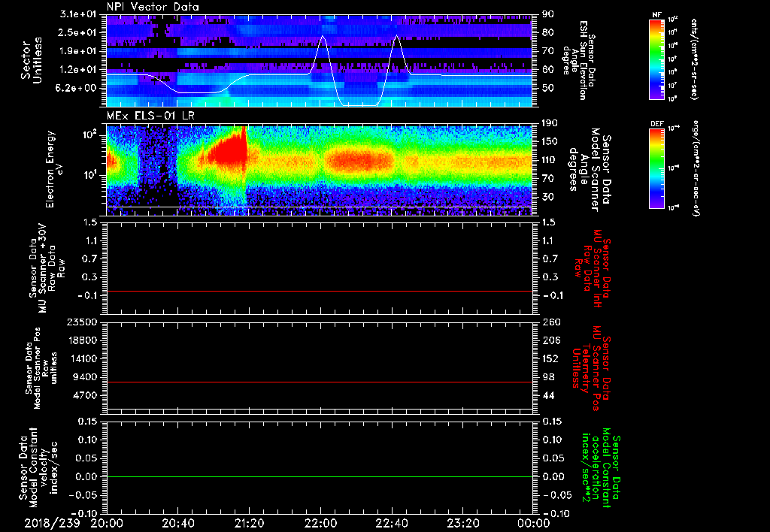Click the 20:40 time axis label

[x=177, y=523]
